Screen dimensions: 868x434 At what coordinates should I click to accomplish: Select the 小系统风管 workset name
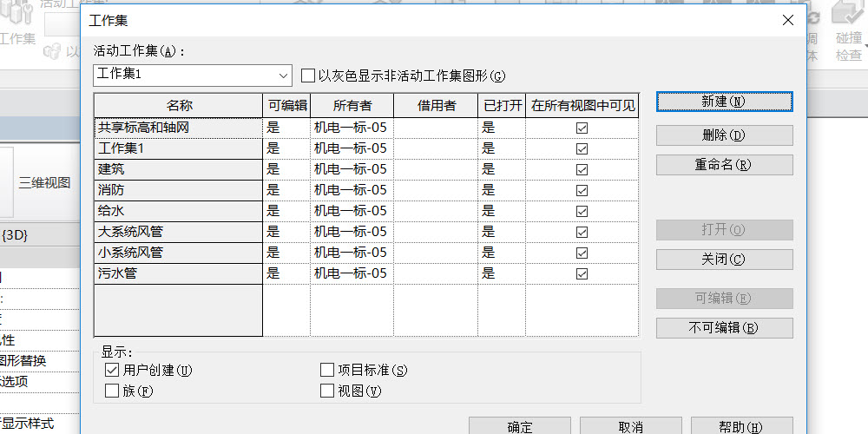click(x=178, y=253)
